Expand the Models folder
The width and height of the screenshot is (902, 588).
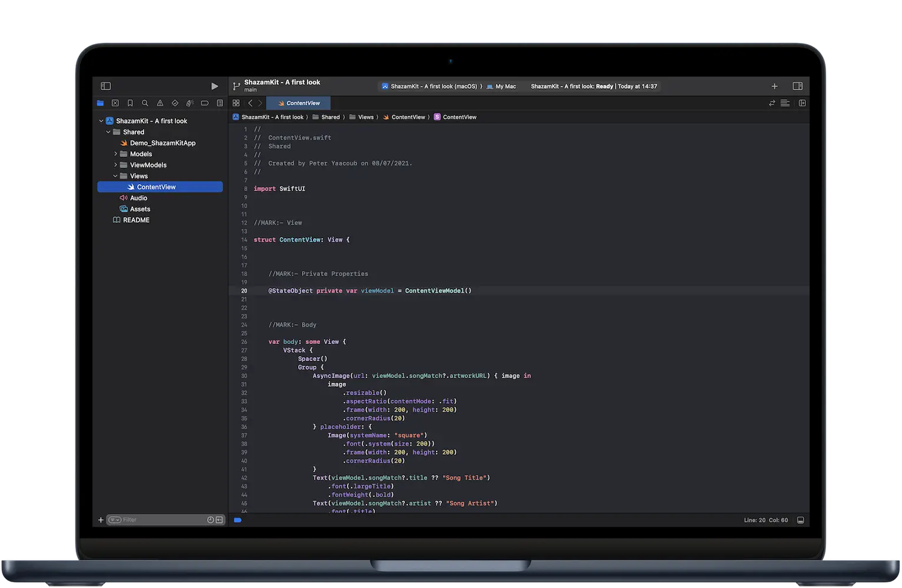[116, 154]
